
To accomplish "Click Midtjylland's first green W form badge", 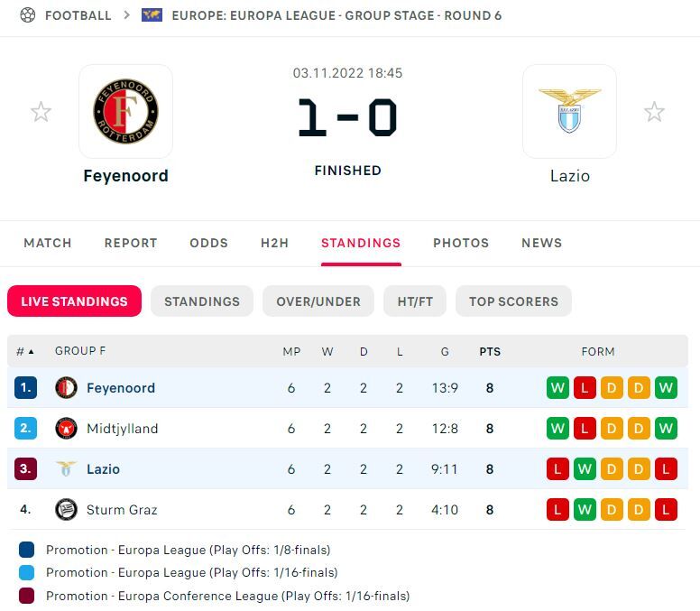I will coord(557,429).
